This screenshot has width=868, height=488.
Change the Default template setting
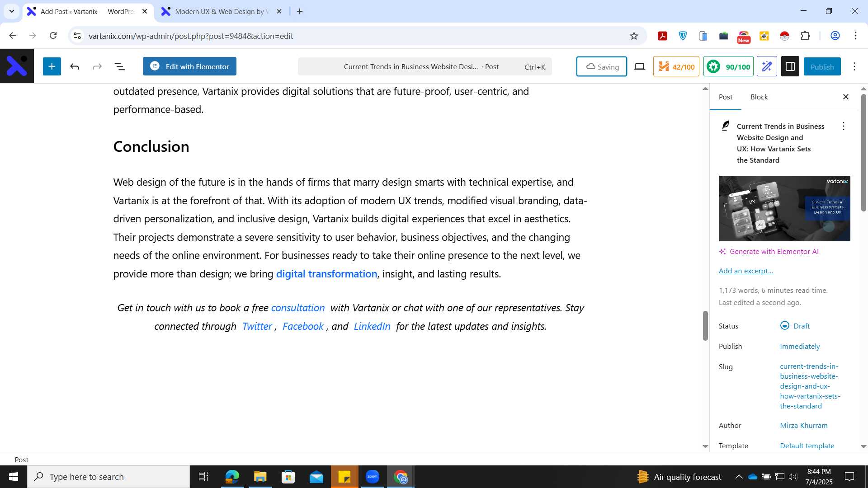[x=807, y=446]
